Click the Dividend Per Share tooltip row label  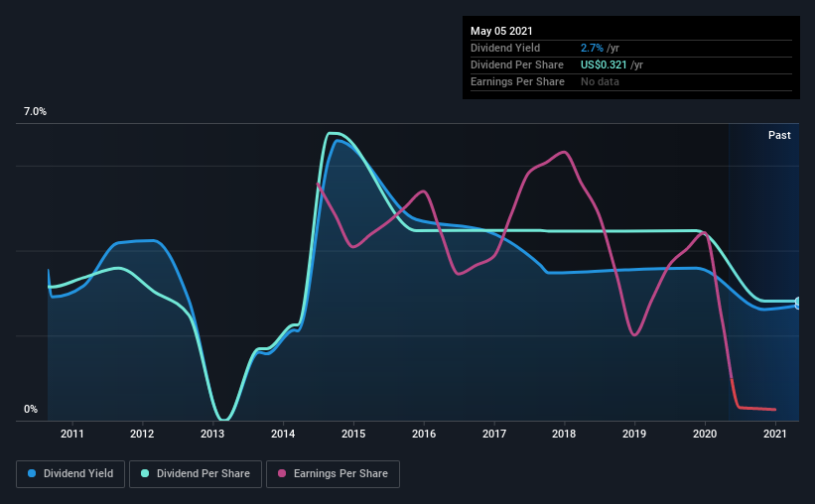point(516,64)
